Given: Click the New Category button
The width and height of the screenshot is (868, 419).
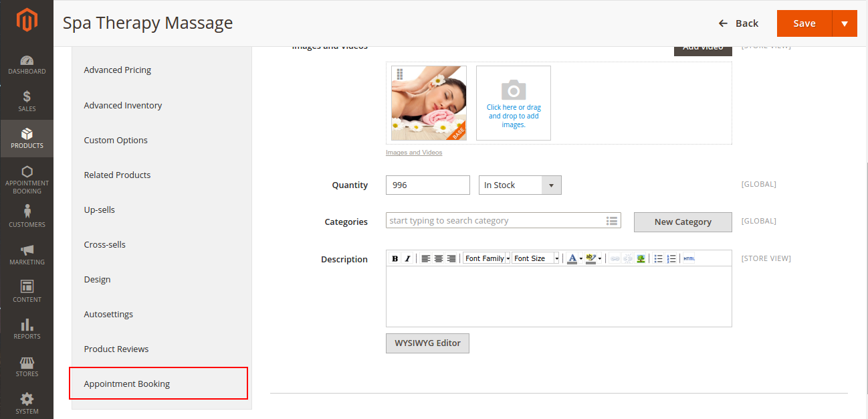Looking at the screenshot, I should click(x=683, y=222).
